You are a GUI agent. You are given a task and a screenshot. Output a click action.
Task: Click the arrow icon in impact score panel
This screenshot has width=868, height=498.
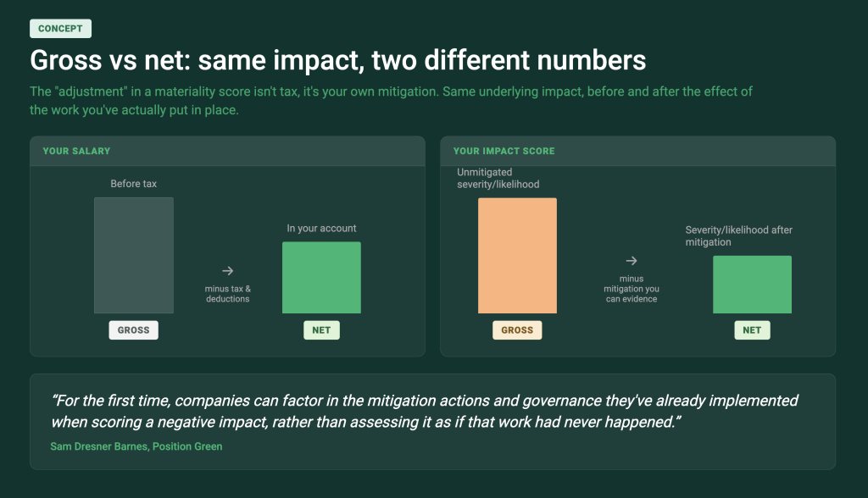631,261
